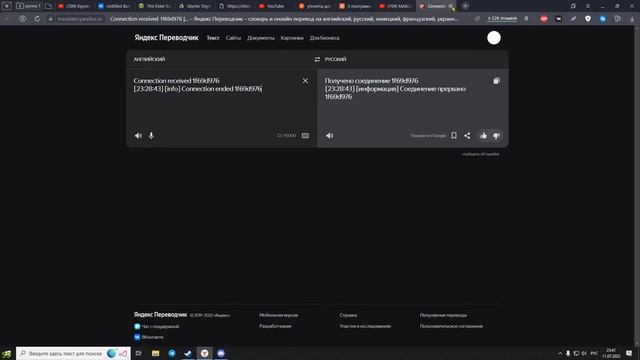Open Telegram from the taskbar
640x360 pixels.
[172, 353]
